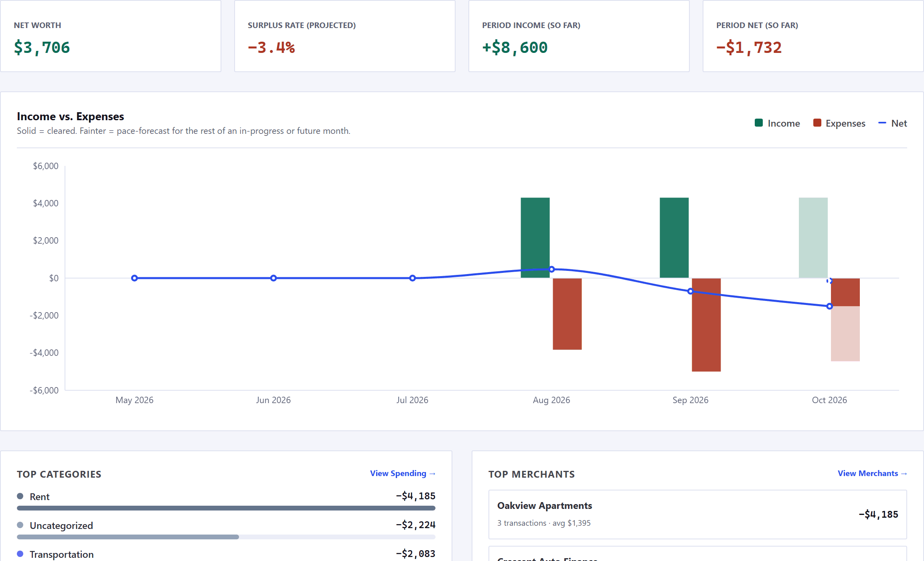Click the solid Oct 2026 cleared expenses bar

coord(845,292)
